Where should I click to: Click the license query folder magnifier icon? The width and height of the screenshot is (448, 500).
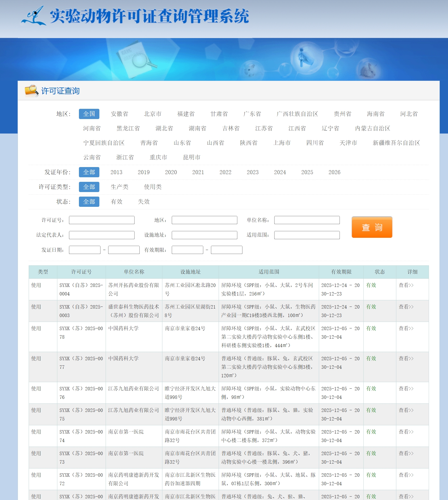point(31,91)
